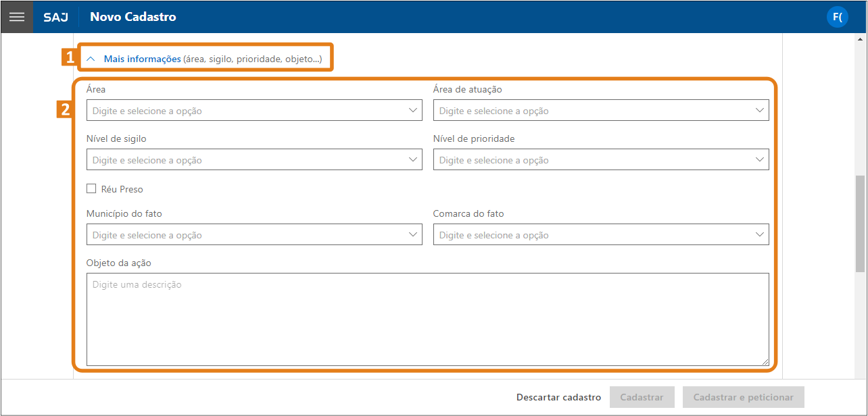
Task: Expand the Área dropdown arrow
Action: tap(414, 110)
